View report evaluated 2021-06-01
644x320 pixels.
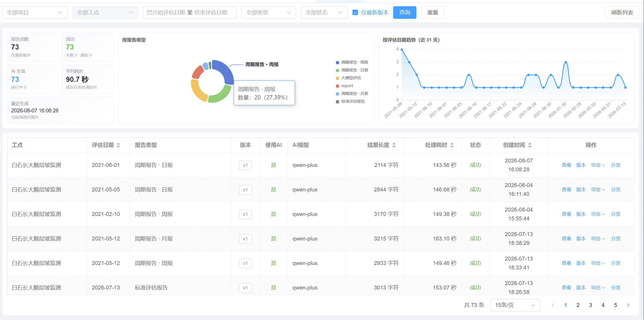[566, 165]
